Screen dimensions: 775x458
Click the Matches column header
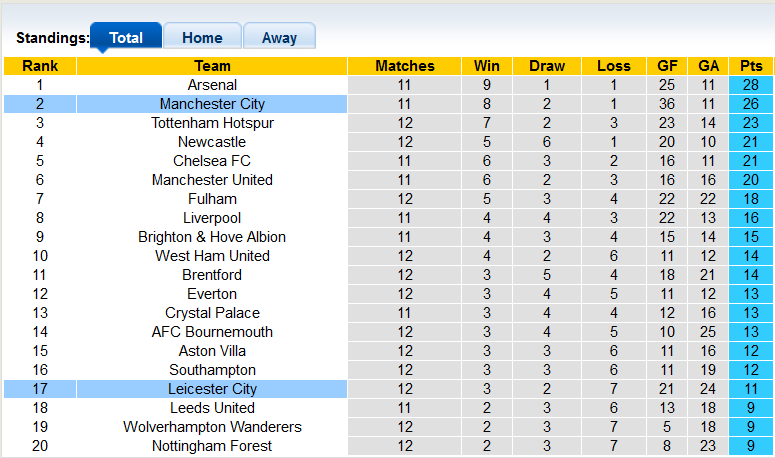pos(405,66)
